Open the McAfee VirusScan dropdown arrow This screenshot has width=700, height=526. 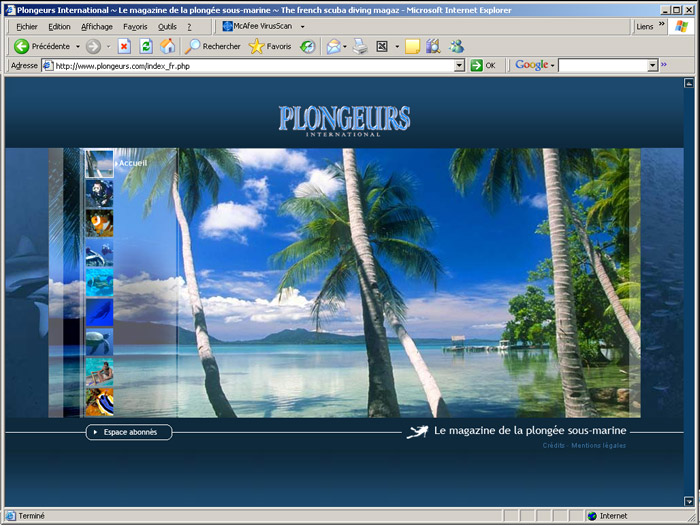coord(302,26)
